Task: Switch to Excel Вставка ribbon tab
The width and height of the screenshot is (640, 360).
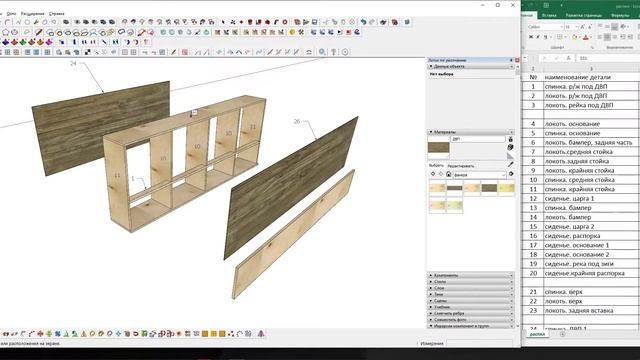Action: [x=549, y=15]
